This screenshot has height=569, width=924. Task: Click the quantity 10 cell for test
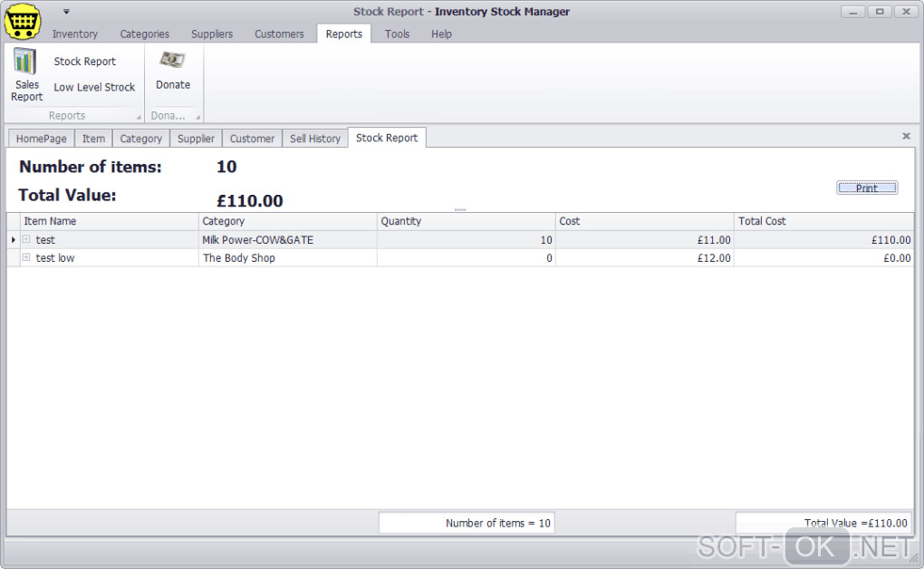[x=467, y=240]
